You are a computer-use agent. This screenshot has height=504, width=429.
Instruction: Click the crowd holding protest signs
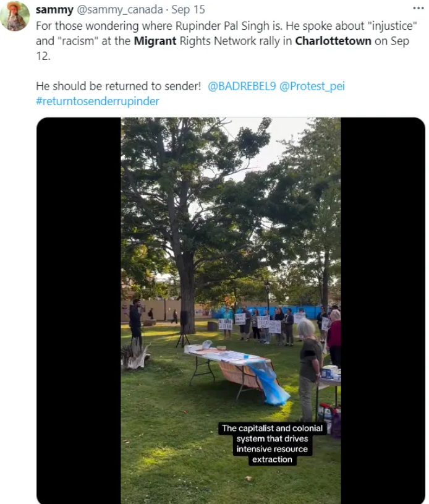pos(273,325)
